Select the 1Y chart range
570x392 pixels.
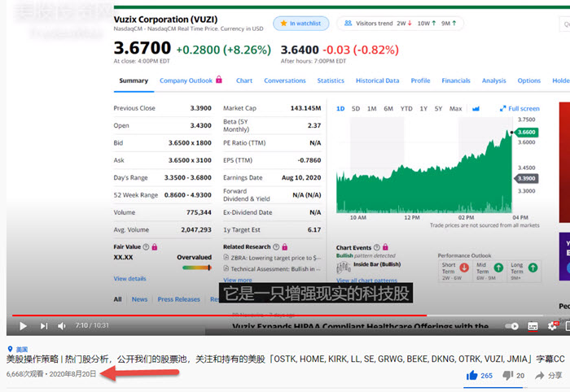[423, 108]
